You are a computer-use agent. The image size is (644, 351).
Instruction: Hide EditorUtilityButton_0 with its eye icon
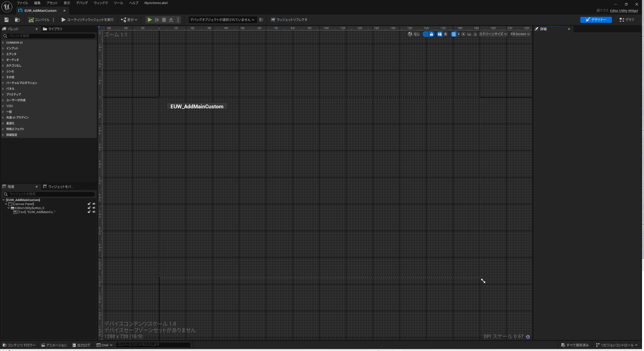94,208
